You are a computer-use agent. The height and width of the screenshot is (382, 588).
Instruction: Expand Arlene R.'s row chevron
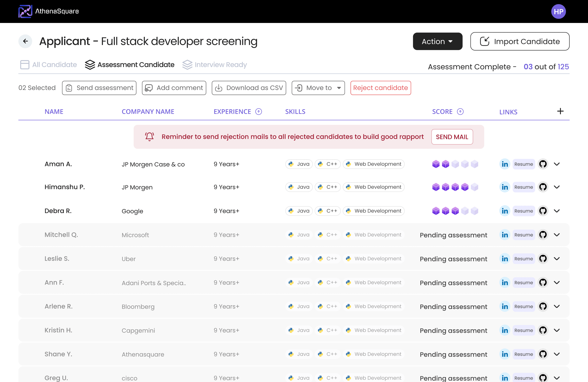tap(557, 306)
